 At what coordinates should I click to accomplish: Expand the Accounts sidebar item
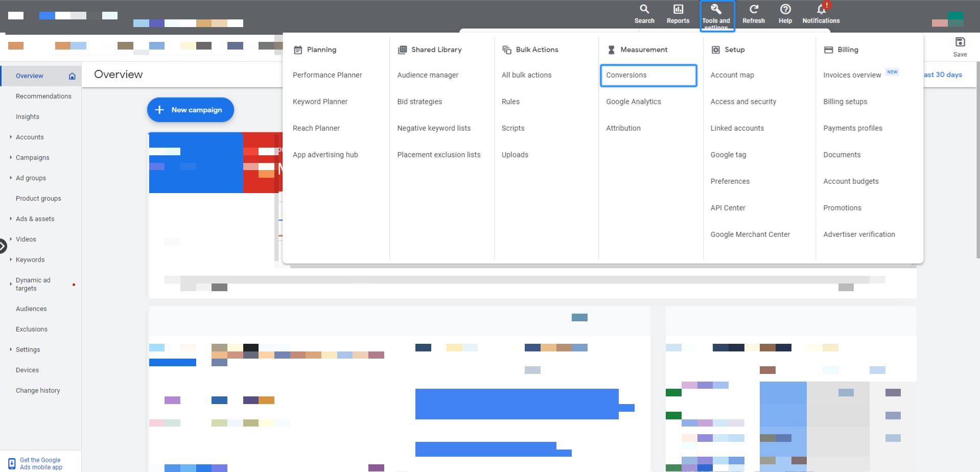pyautogui.click(x=11, y=137)
